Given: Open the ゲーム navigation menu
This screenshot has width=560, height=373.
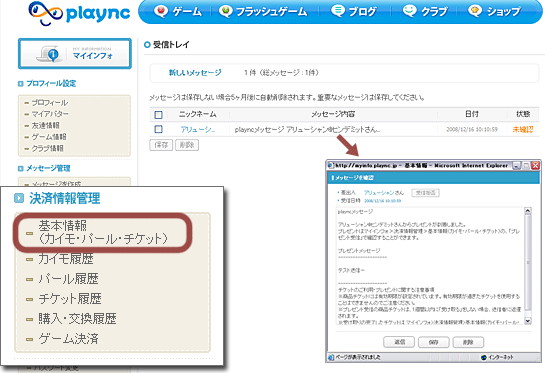Looking at the screenshot, I should (x=178, y=12).
